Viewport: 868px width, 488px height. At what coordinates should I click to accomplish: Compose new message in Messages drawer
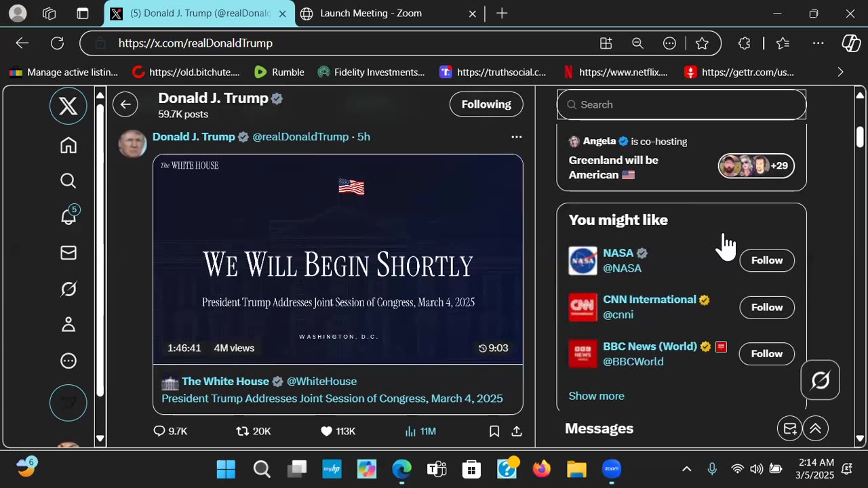point(790,428)
